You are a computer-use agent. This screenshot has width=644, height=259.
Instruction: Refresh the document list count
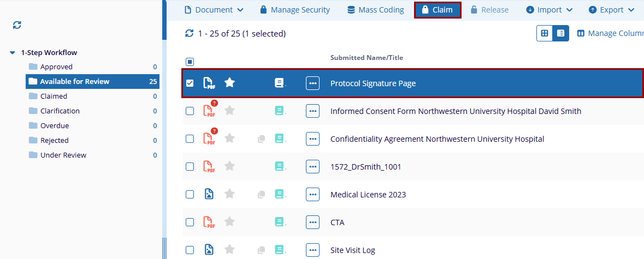[190, 34]
